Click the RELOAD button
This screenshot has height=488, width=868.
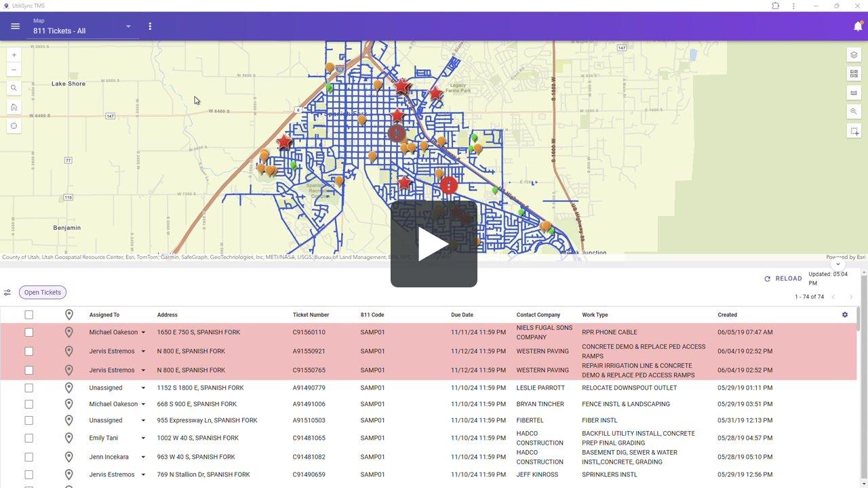pyautogui.click(x=783, y=279)
